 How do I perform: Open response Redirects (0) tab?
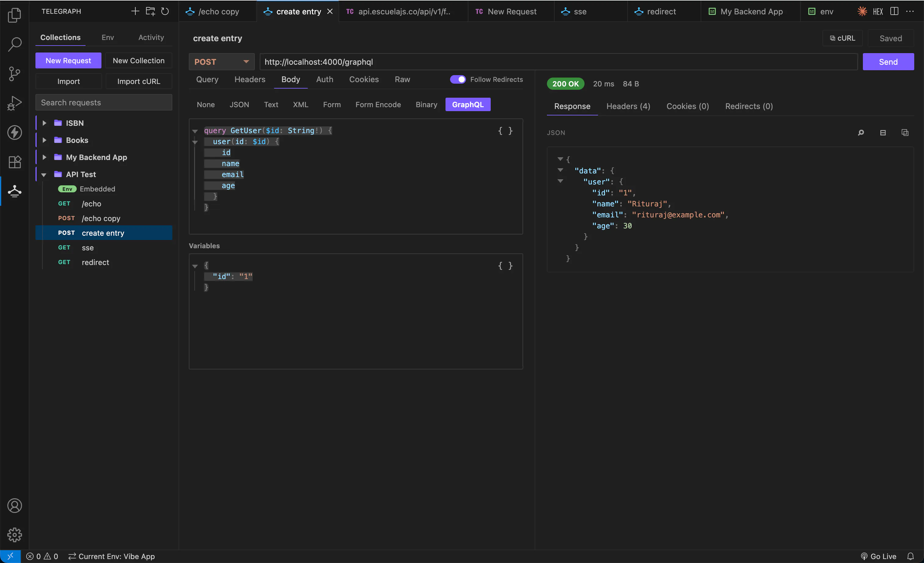click(x=749, y=106)
